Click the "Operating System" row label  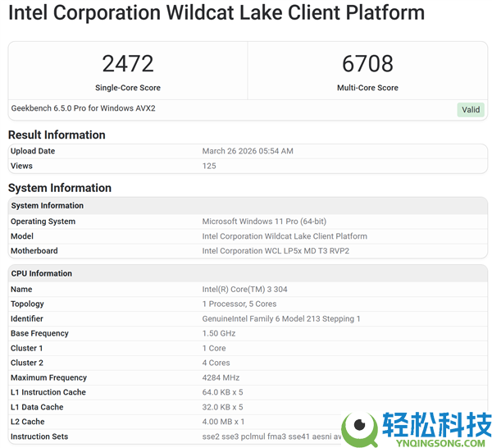43,222
